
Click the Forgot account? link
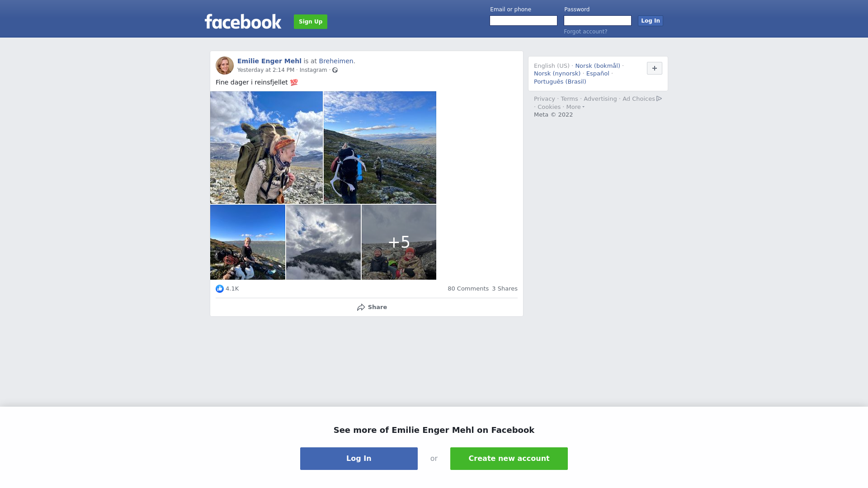tap(585, 32)
